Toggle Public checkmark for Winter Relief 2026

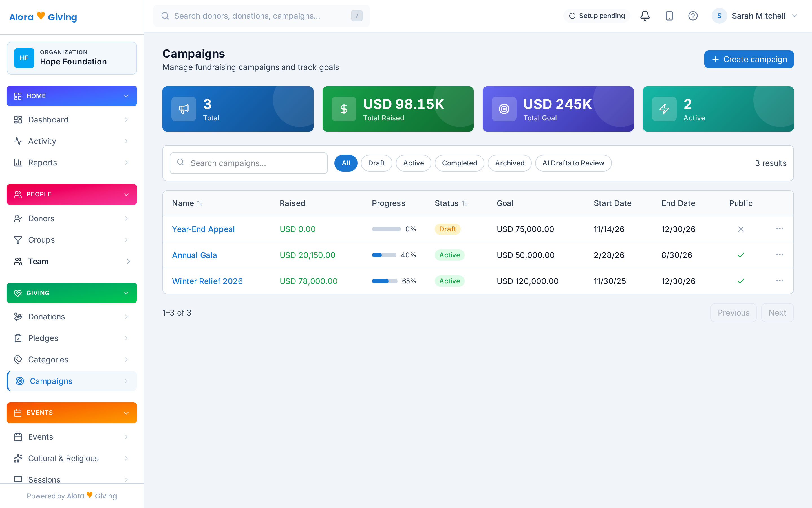tap(741, 281)
